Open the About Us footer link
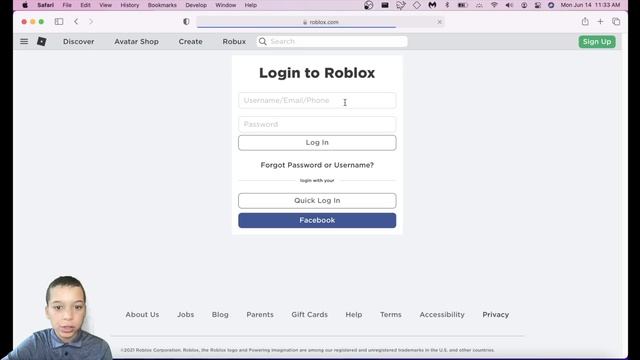The height and width of the screenshot is (360, 640). click(142, 315)
